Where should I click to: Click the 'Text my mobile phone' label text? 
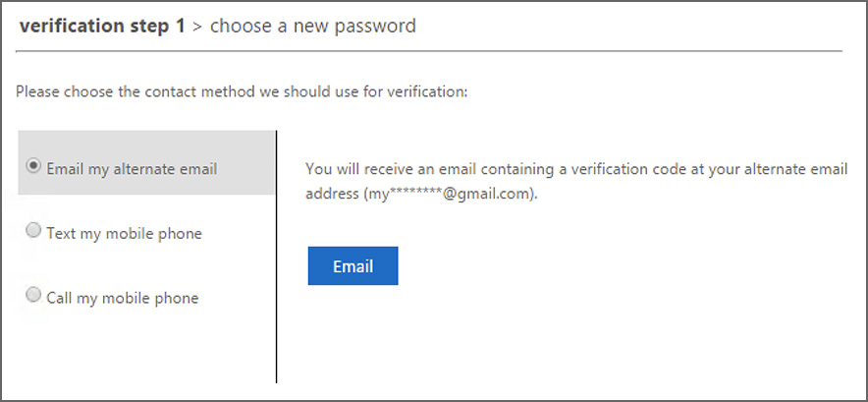[124, 234]
